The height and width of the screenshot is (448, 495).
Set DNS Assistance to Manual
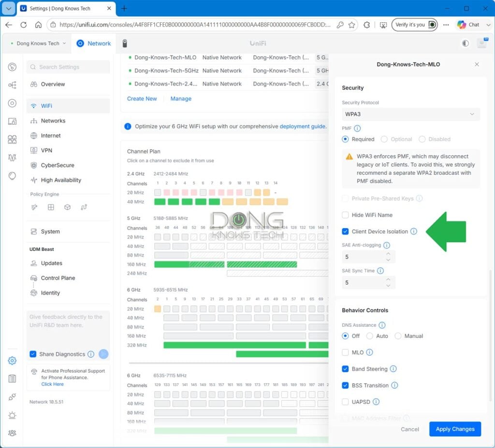pos(398,336)
